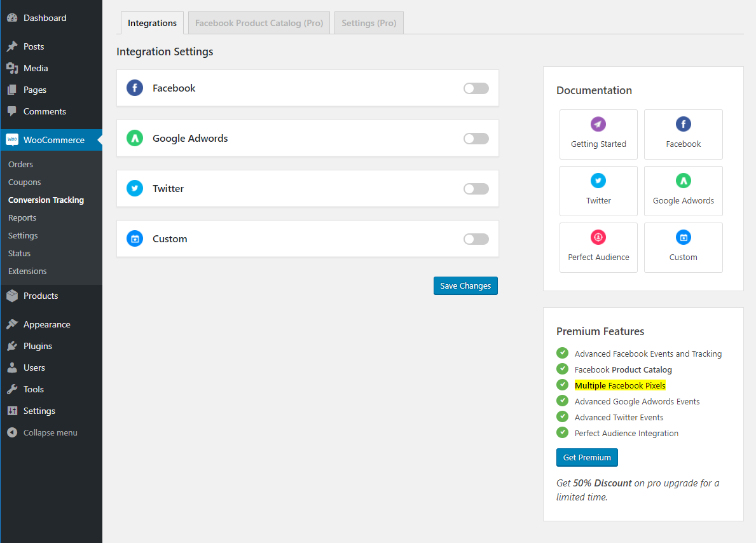Click Advanced Twitter Events text
Viewport: 756px width, 543px height.
[619, 417]
